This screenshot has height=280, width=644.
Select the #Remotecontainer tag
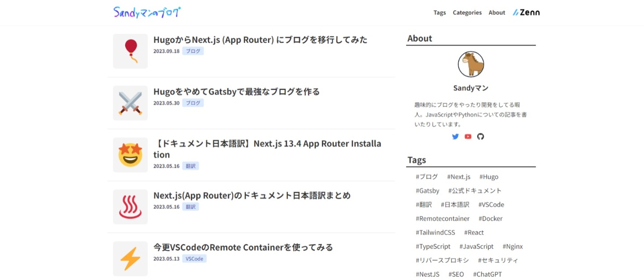tap(443, 219)
